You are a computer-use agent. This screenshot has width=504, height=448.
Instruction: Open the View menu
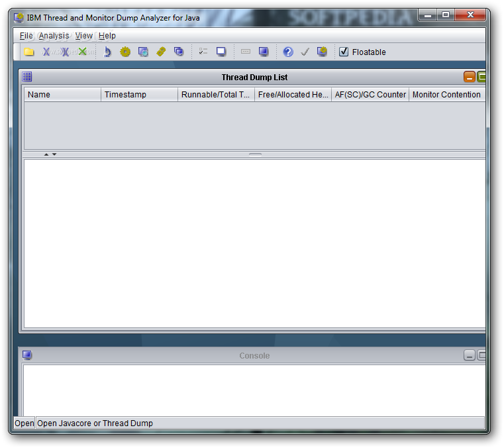(84, 36)
